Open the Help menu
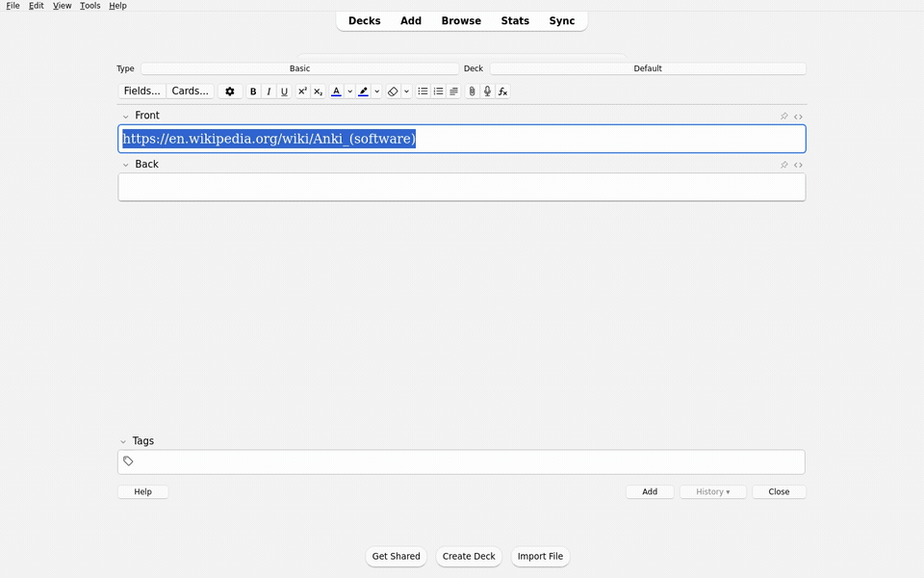The width and height of the screenshot is (924, 578). click(x=117, y=6)
